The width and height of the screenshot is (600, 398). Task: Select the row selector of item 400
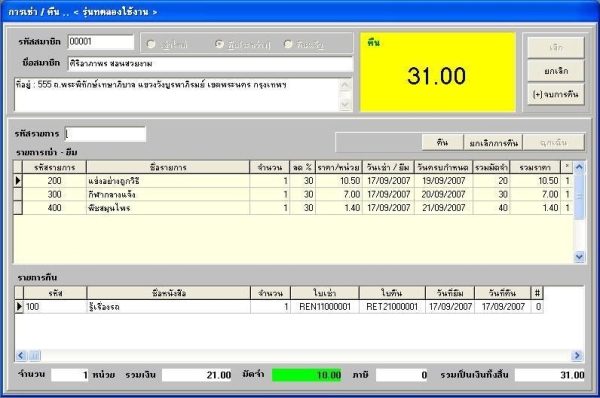(x=18, y=207)
